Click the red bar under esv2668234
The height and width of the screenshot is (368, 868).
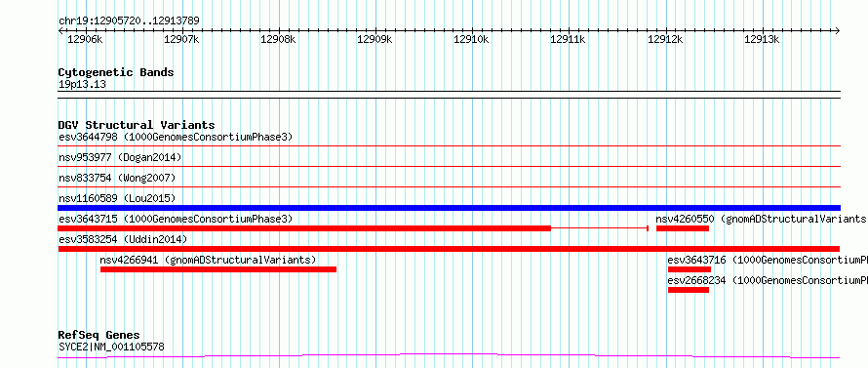(x=689, y=290)
